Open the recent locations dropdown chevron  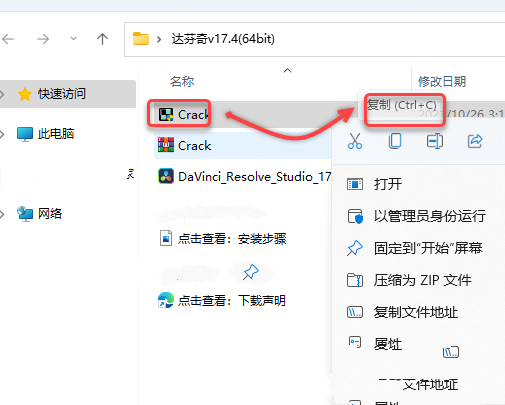coord(73,39)
